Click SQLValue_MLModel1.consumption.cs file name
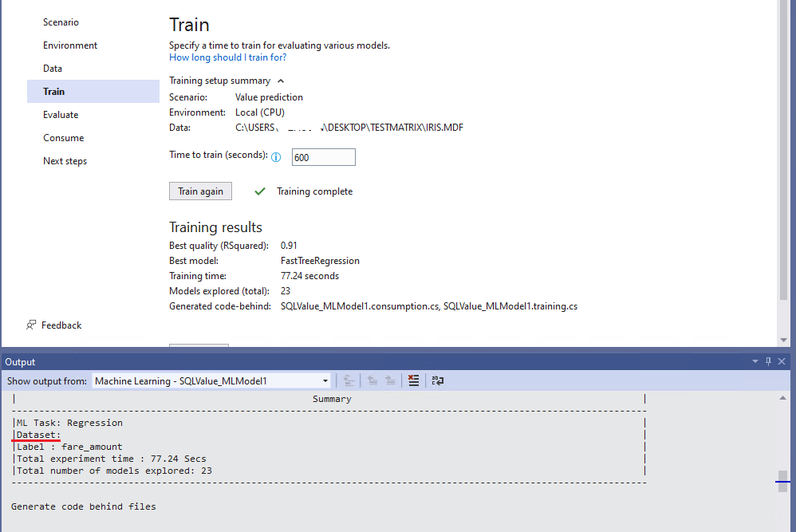 point(360,306)
